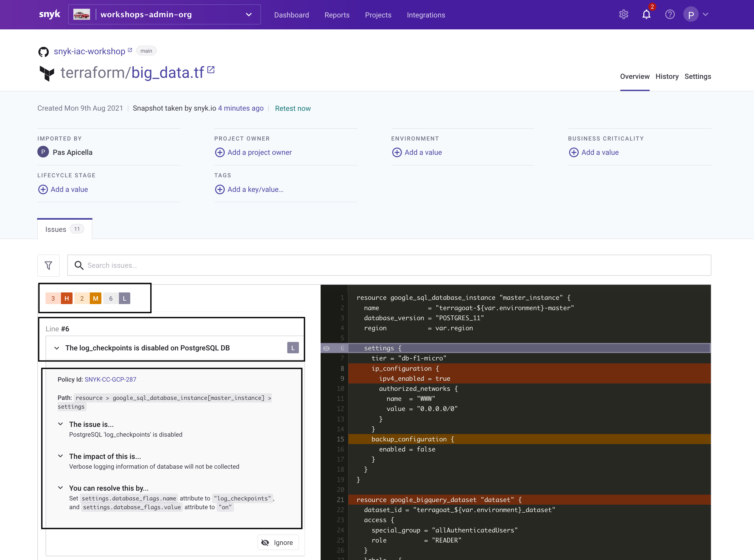Open the workshops-admin-org organization dropdown

[164, 15]
